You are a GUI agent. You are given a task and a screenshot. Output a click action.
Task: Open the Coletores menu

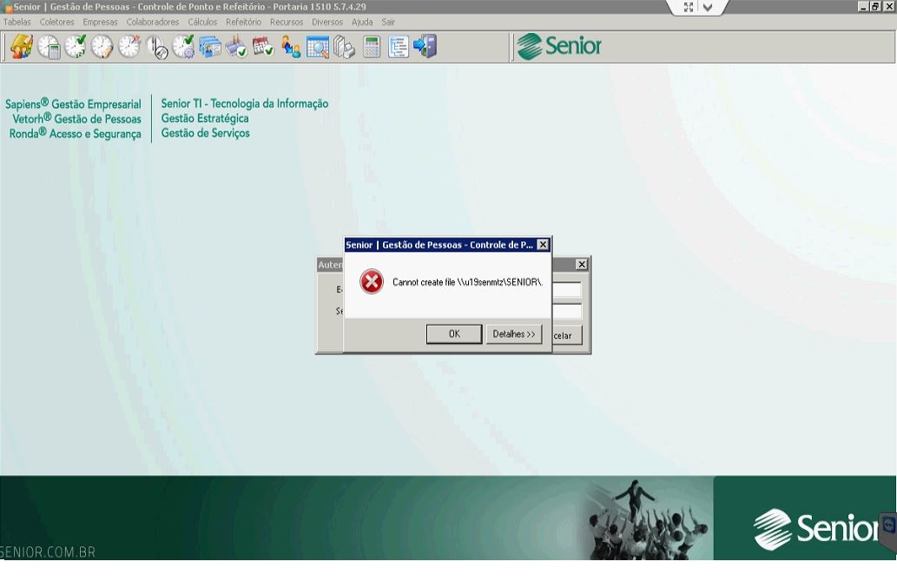coord(56,22)
